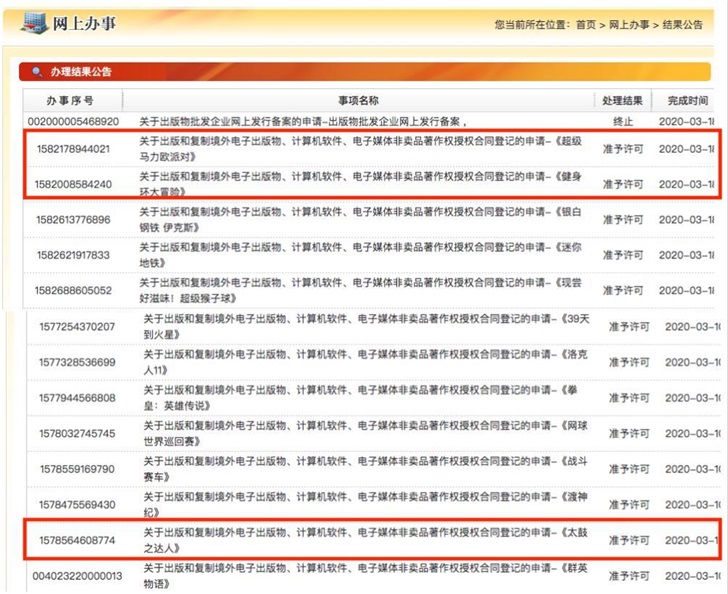Click the 《太鼓之达人》 item name
This screenshot has width=728, height=594.
[x=366, y=540]
